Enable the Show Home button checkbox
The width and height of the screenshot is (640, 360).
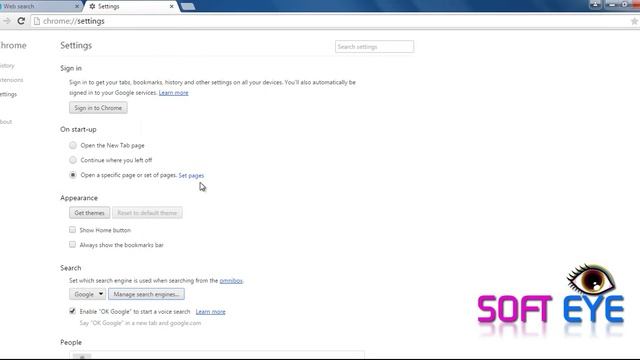pyautogui.click(x=72, y=230)
